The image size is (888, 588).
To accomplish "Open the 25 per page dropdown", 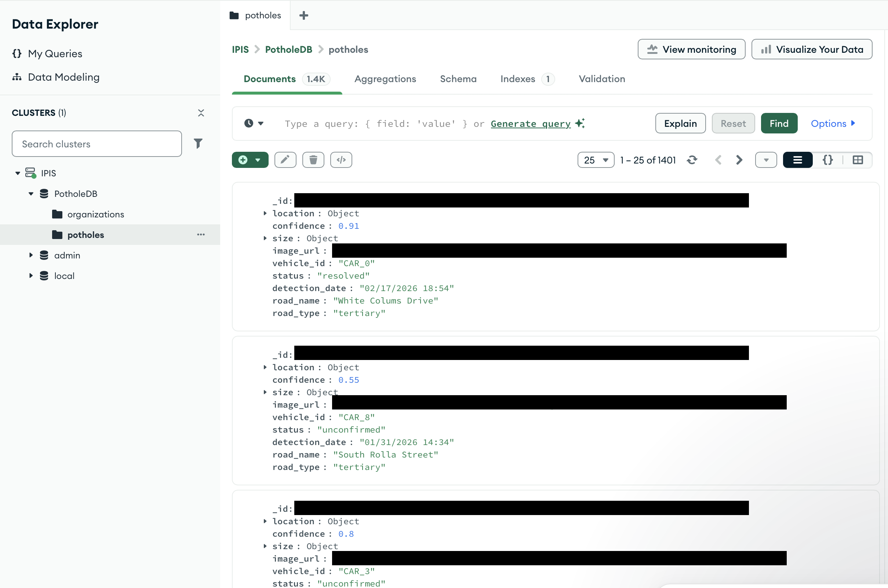I will 596,160.
